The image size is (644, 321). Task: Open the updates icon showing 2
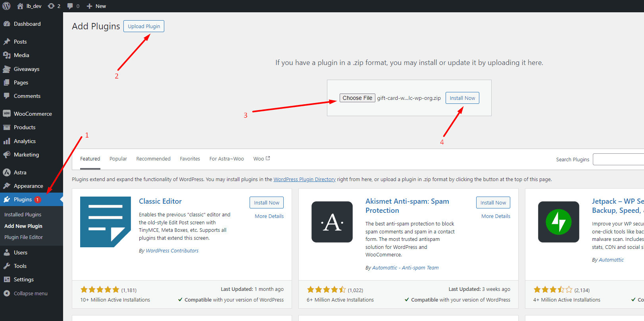51,6
